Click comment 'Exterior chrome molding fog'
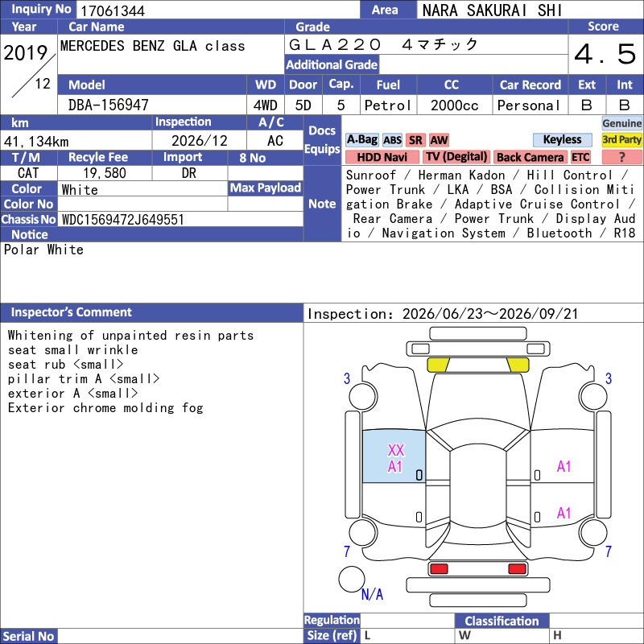 (105, 408)
